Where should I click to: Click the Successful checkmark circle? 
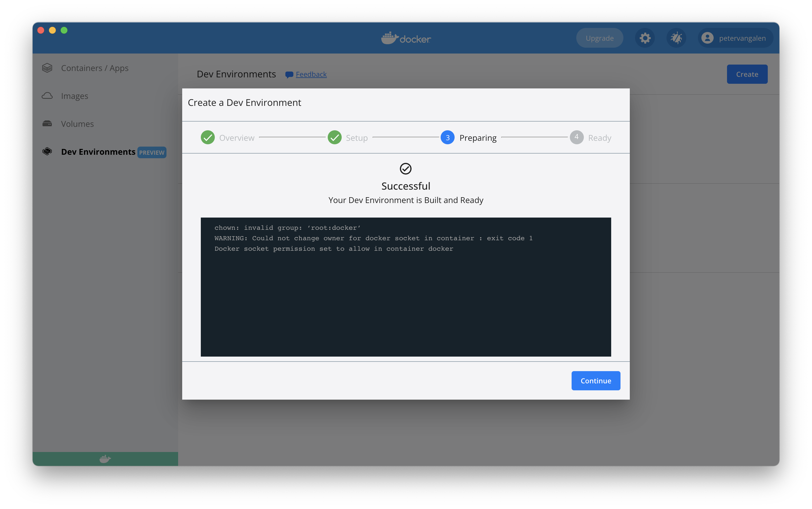coord(405,169)
